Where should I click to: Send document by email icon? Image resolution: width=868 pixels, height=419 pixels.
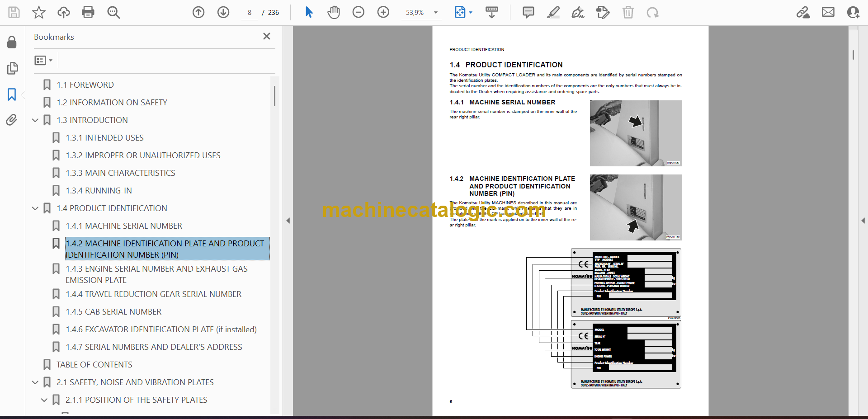click(828, 12)
